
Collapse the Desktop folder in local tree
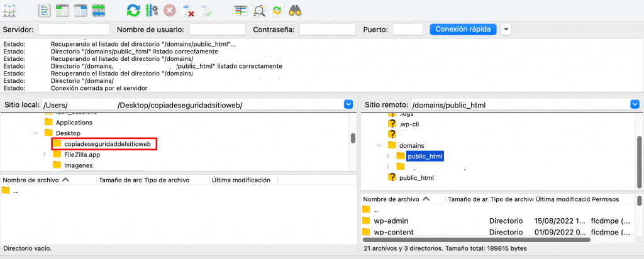pos(36,133)
